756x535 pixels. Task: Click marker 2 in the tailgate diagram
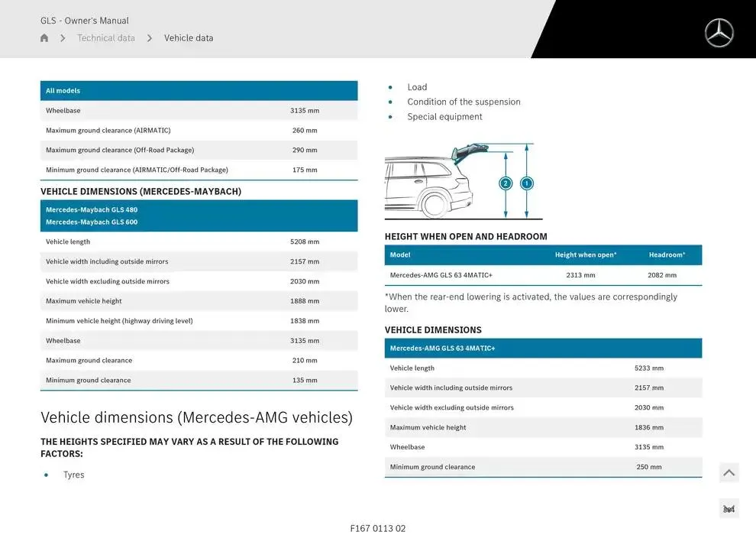point(506,183)
